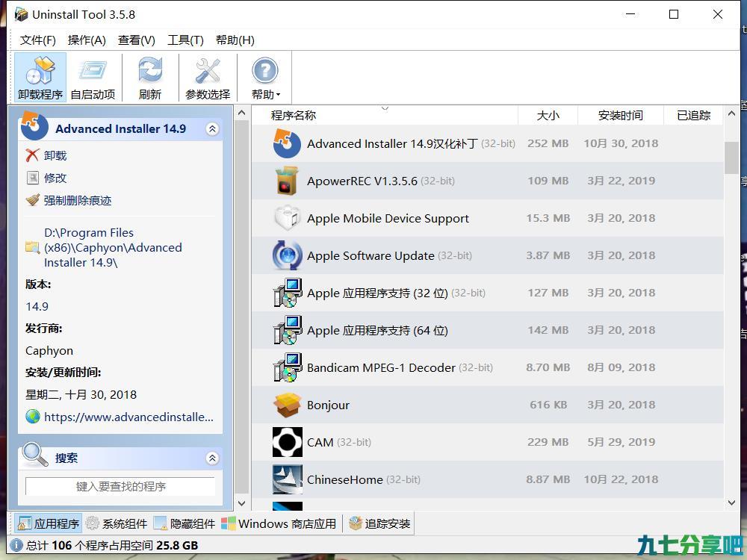Click the side panel scroll up arrow

241,113
